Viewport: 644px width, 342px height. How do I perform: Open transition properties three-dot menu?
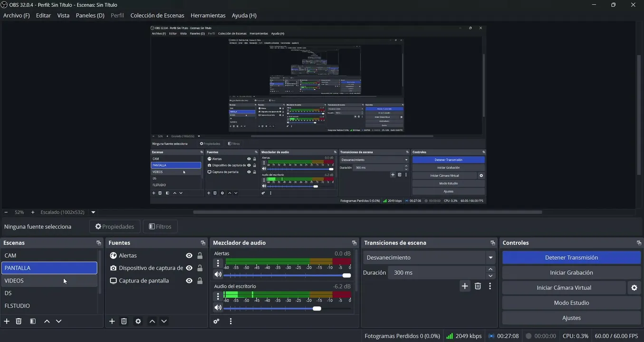[x=490, y=286]
